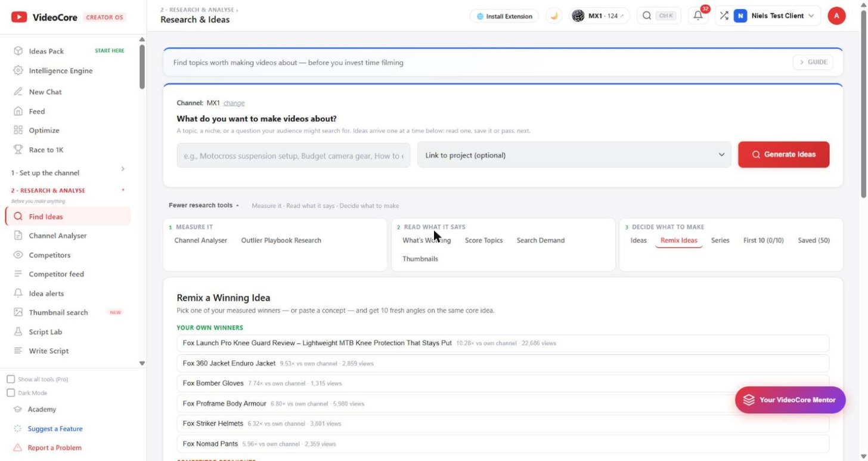The image size is (868, 461).
Task: Switch to Remix Ideas tab
Action: tap(678, 240)
